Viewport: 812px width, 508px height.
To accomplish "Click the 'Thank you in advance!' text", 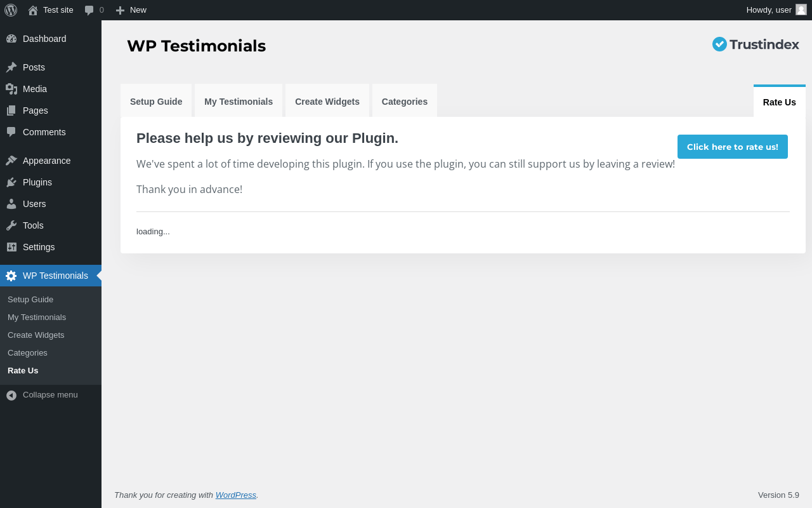I will click(x=189, y=189).
